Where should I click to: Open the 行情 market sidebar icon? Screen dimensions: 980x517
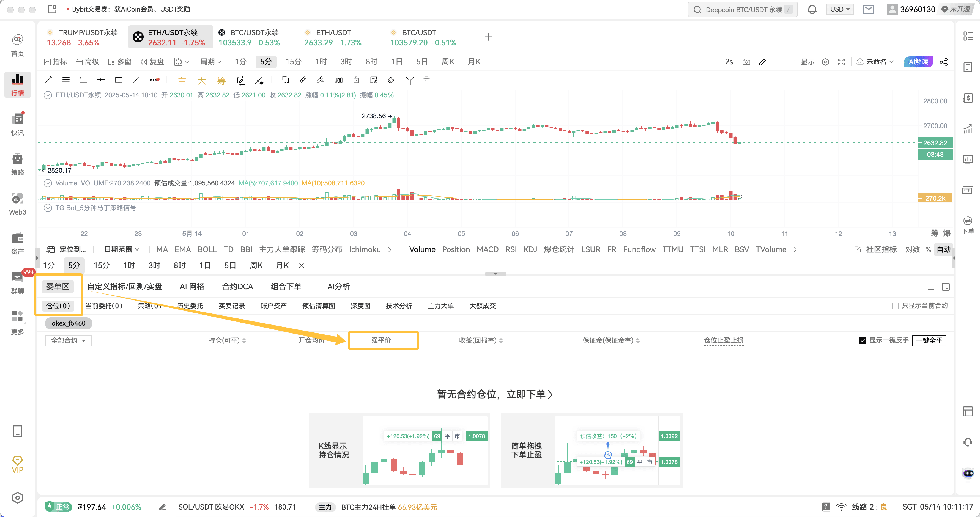click(x=18, y=84)
